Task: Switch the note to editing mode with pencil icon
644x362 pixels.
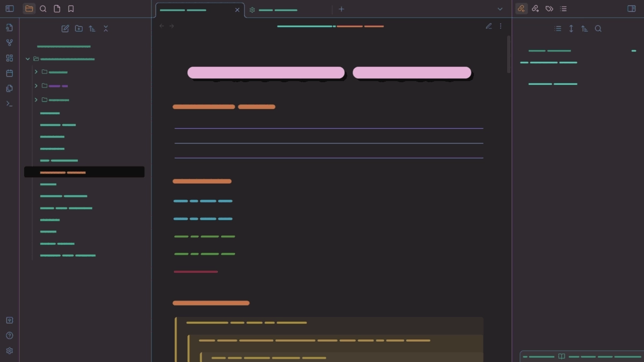Action: [x=488, y=26]
